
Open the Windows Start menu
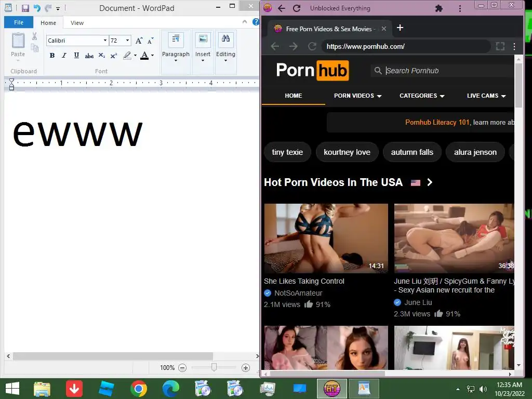[12, 389]
